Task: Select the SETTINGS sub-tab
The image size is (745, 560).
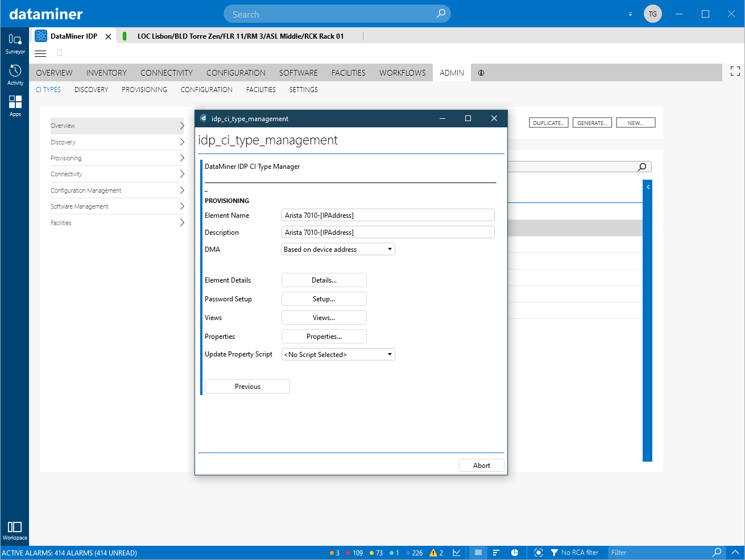Action: click(304, 90)
